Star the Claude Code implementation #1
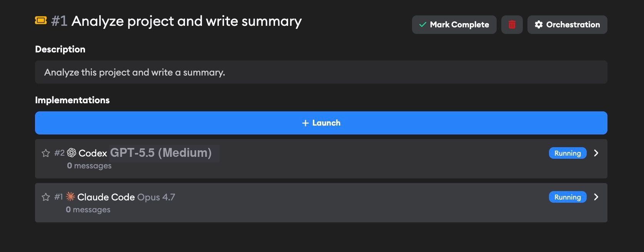Screen dimensions: 644x252 [x=46, y=197]
